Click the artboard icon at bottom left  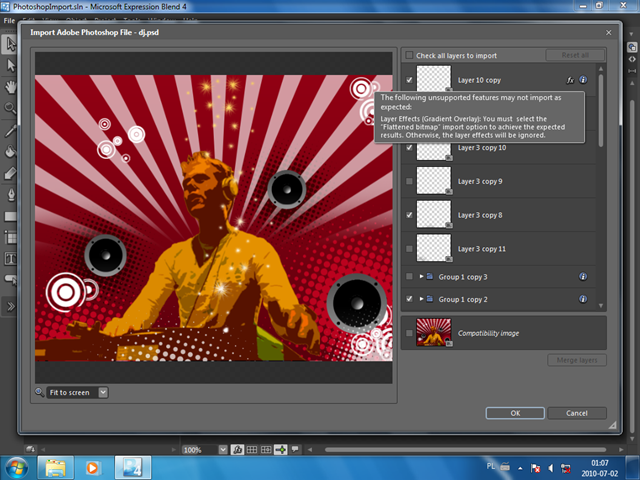pyautogui.click(x=31, y=449)
